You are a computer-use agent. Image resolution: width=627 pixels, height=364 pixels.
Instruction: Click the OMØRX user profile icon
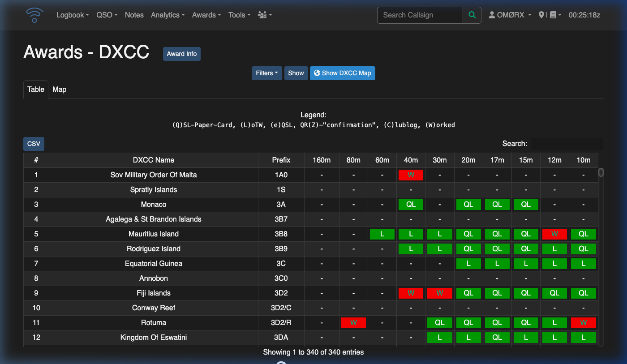(x=492, y=15)
